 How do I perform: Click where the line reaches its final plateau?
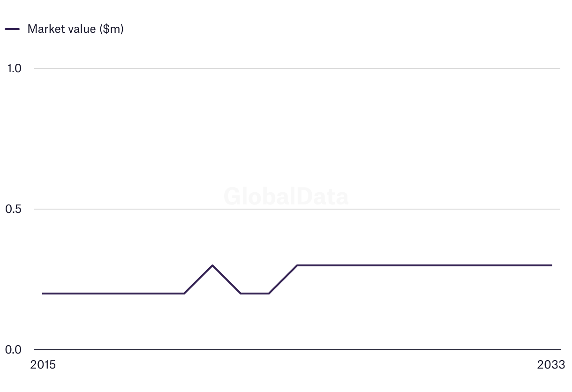click(x=297, y=265)
